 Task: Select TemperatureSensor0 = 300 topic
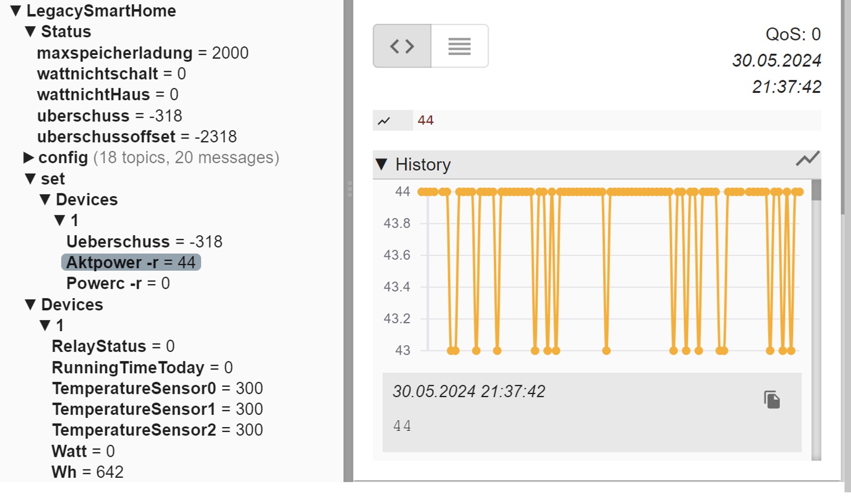click(157, 388)
